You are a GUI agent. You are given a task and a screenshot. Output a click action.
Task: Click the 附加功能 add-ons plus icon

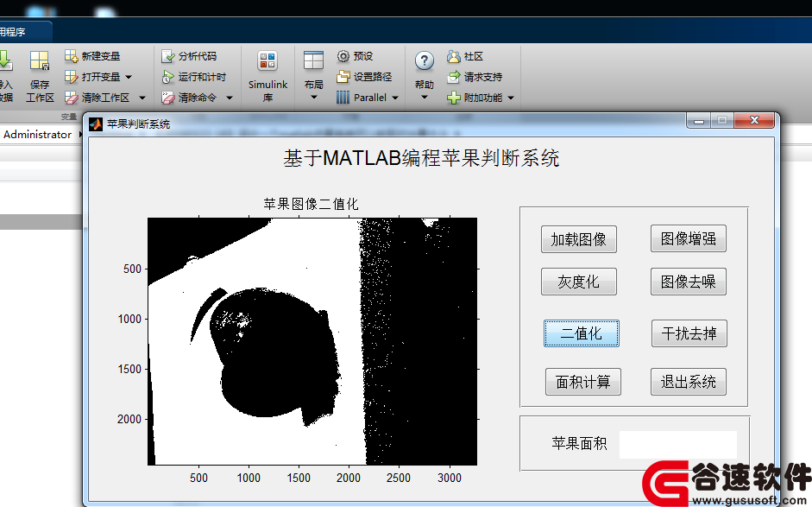pyautogui.click(x=454, y=98)
